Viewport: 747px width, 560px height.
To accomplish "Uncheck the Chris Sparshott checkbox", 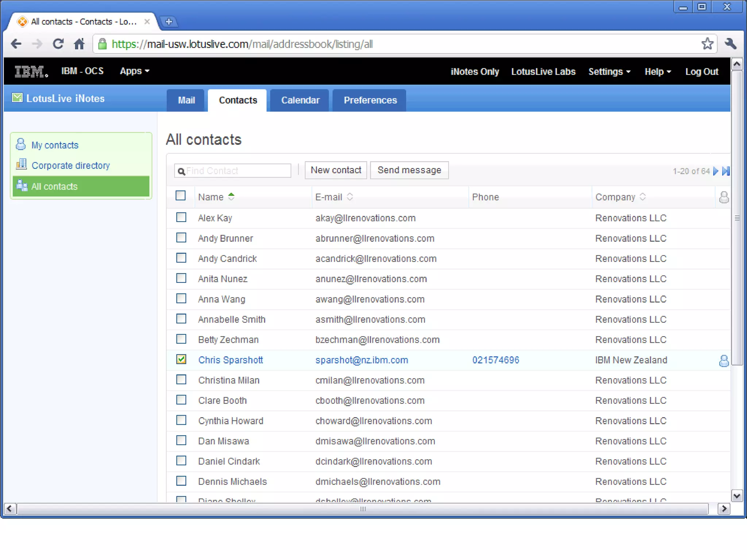I will point(181,359).
